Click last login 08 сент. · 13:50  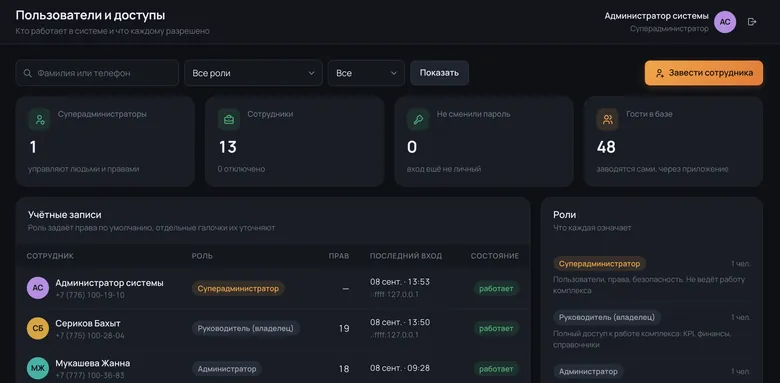coord(400,322)
